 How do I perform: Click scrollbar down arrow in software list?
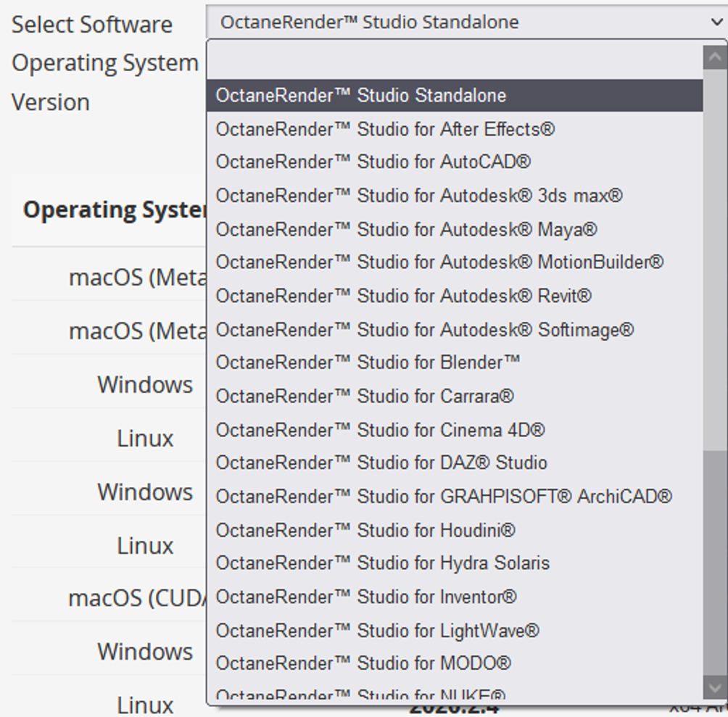pyautogui.click(x=715, y=687)
